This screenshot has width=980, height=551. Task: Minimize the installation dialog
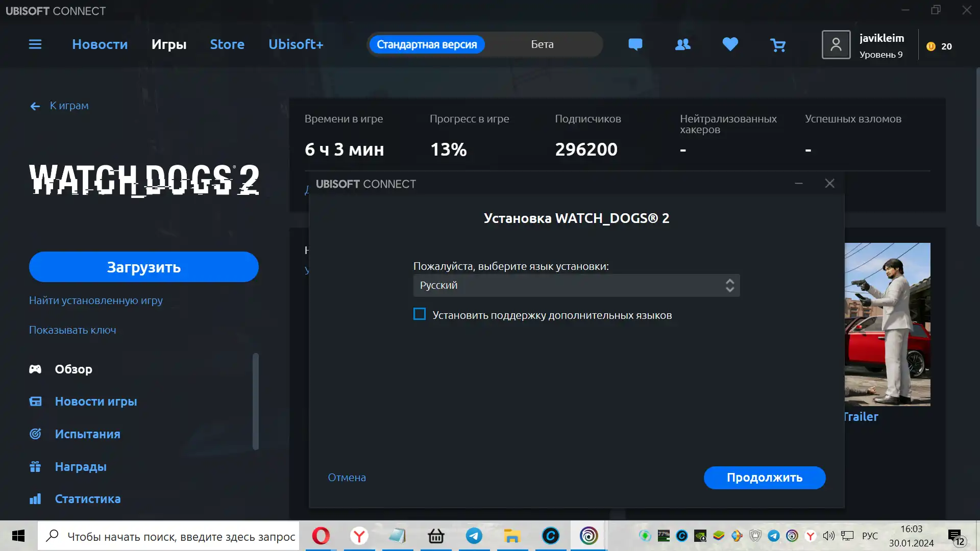point(799,184)
